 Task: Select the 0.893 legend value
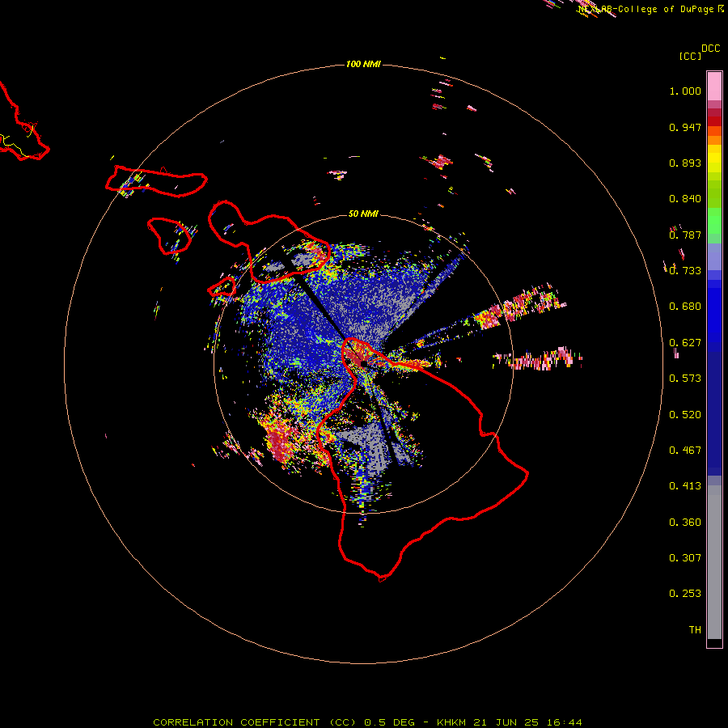685,163
